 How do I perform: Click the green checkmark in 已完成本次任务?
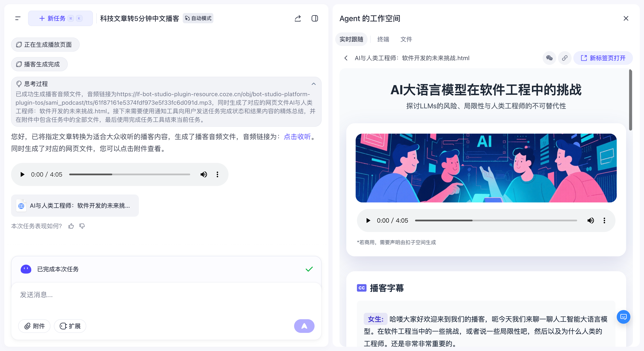309,269
